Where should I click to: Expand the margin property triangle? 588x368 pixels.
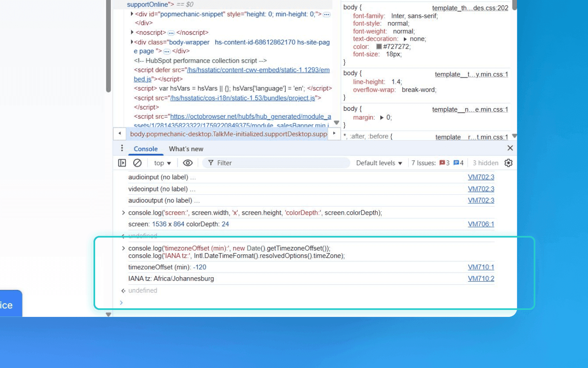point(382,118)
